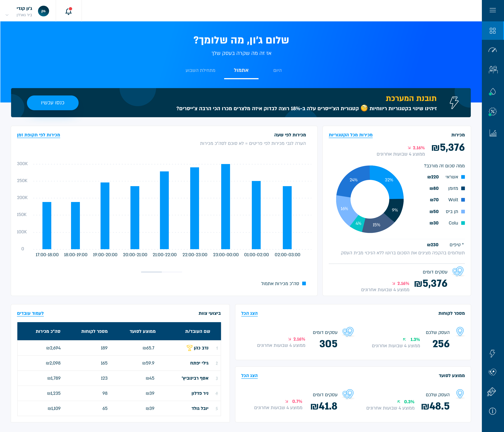Open notifications bell icon
The width and height of the screenshot is (504, 432).
coord(69,11)
